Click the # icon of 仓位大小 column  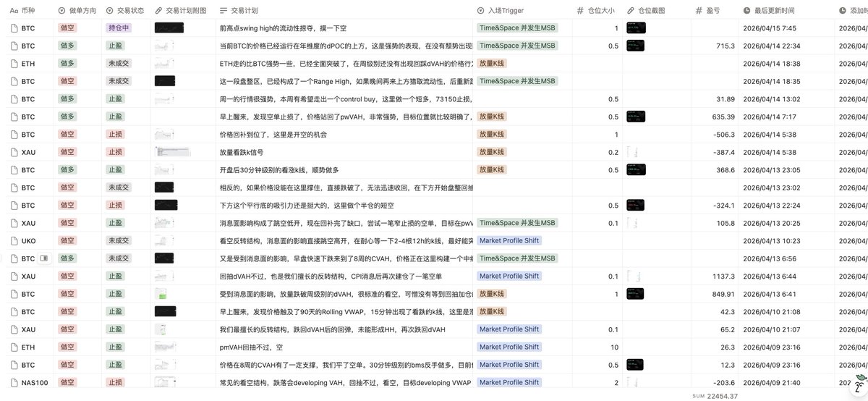(580, 11)
